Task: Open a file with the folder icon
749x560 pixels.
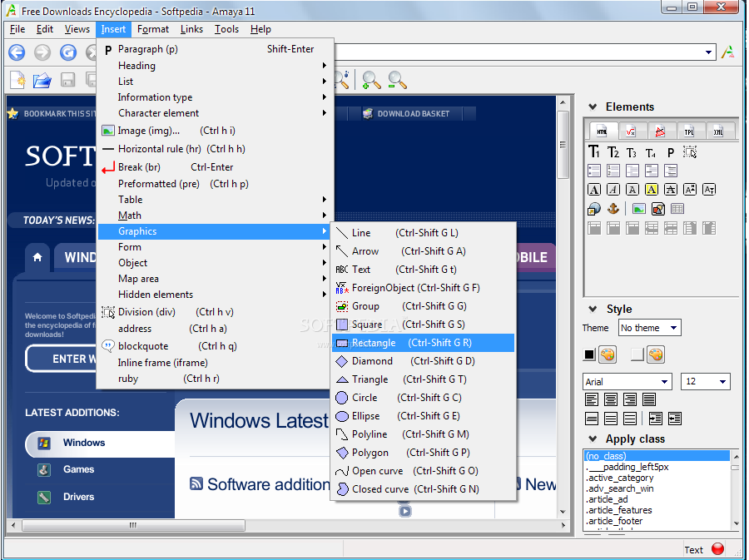Action: point(42,80)
